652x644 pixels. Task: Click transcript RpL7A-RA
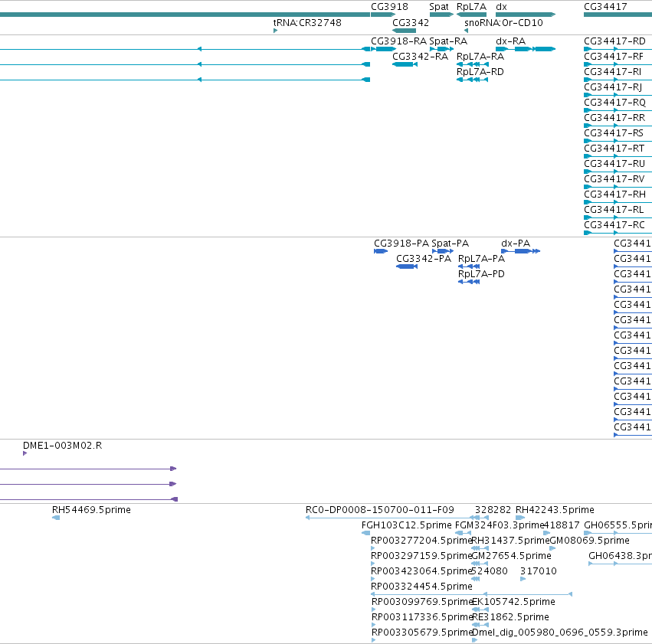pos(480,57)
